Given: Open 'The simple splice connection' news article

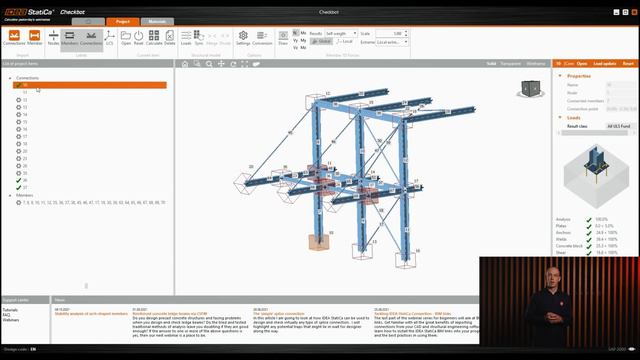Looking at the screenshot, I should (278, 314).
